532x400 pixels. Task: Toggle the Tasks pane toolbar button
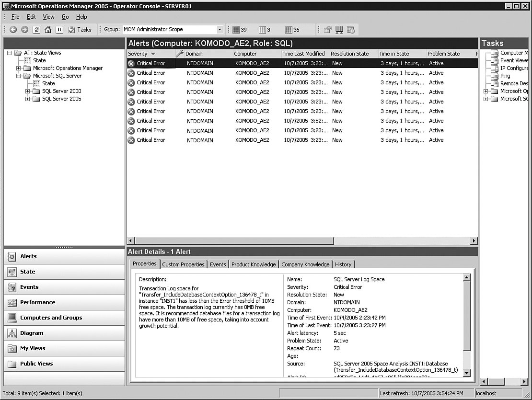coord(80,30)
